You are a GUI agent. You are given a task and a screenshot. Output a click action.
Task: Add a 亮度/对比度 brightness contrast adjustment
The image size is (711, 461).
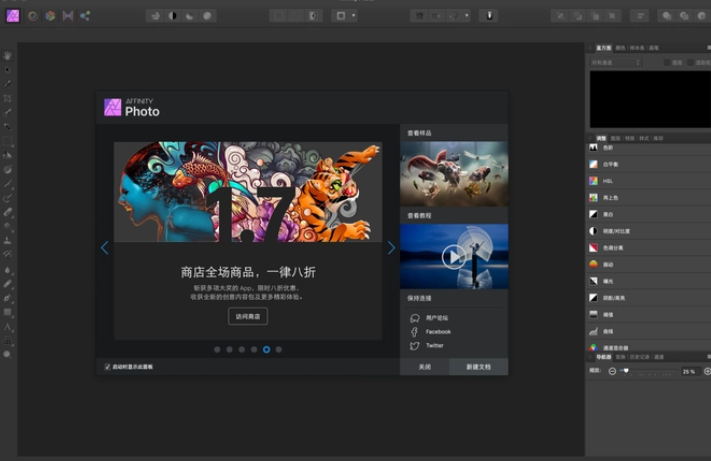(x=648, y=231)
